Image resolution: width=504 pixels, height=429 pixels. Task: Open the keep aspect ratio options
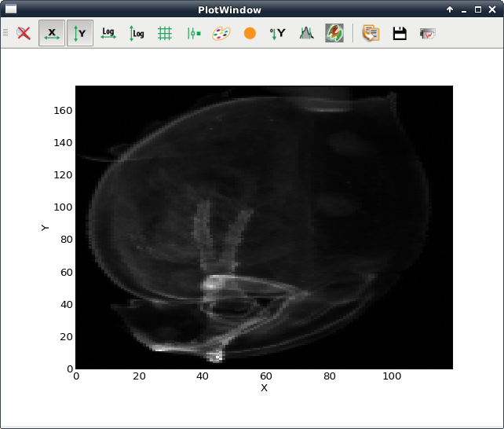(193, 33)
